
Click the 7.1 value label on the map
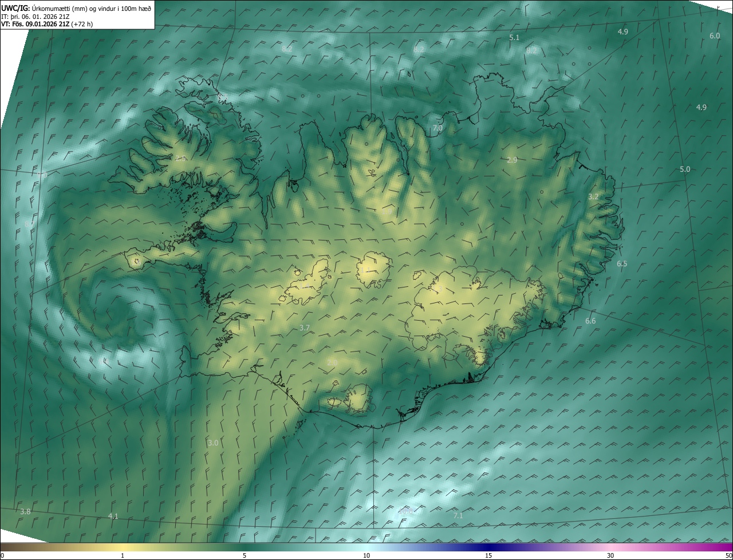click(x=458, y=516)
